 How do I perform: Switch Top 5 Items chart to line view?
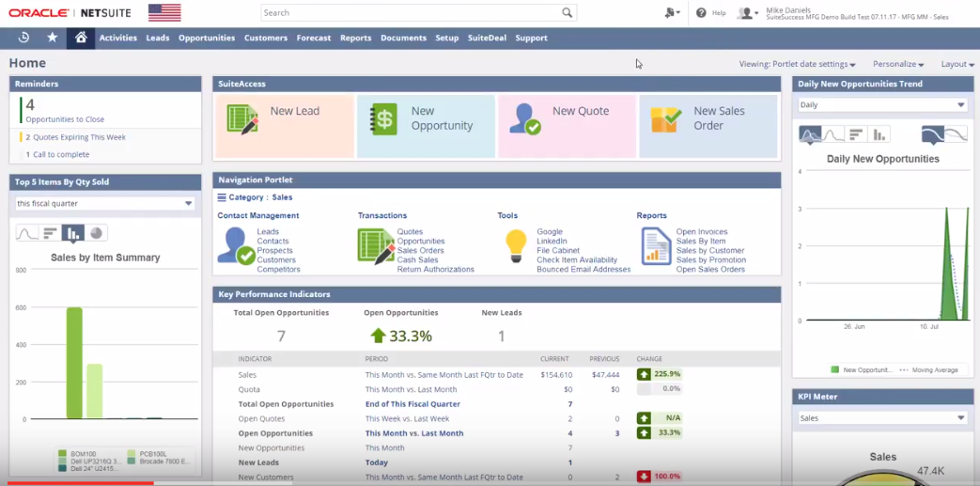(27, 233)
